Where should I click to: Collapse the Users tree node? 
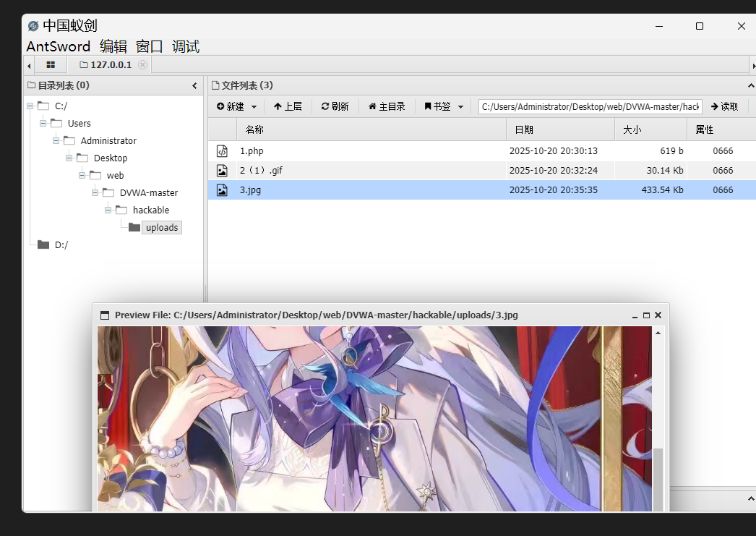pyautogui.click(x=43, y=123)
